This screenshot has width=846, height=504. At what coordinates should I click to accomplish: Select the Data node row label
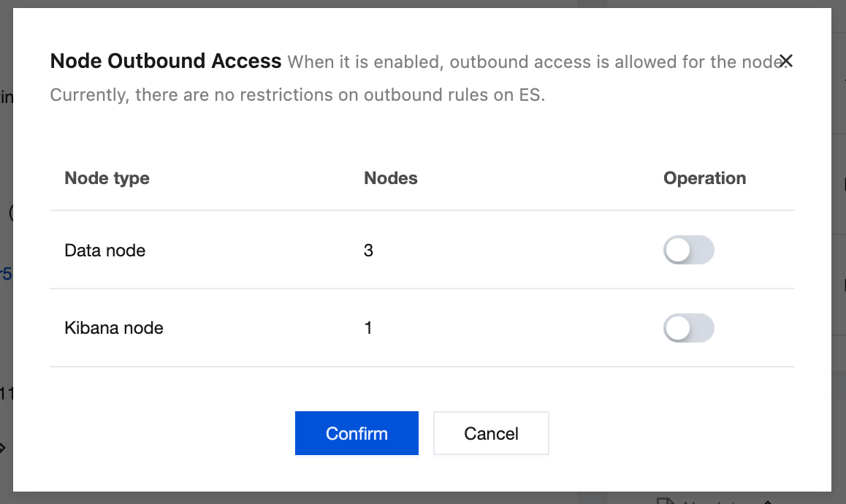[x=105, y=251]
